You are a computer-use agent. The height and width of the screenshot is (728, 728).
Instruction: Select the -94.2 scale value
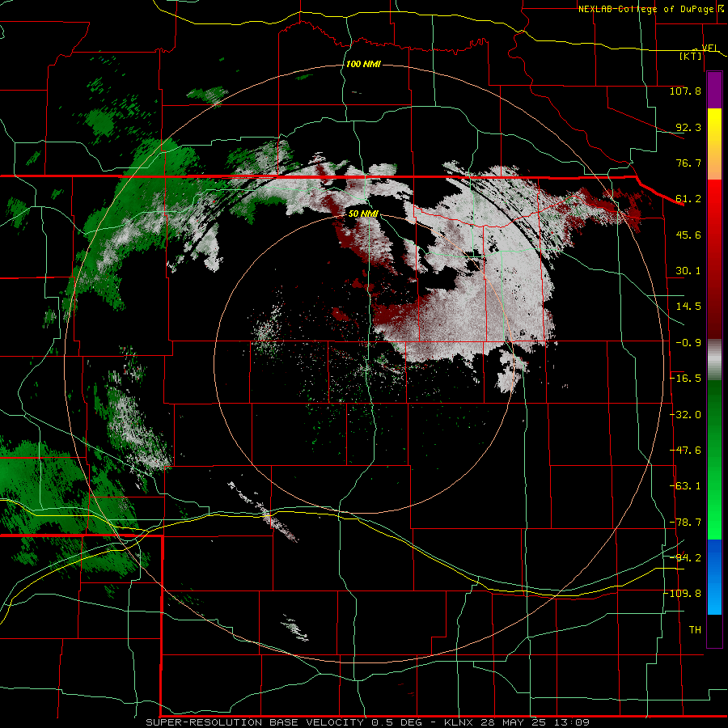pos(685,558)
